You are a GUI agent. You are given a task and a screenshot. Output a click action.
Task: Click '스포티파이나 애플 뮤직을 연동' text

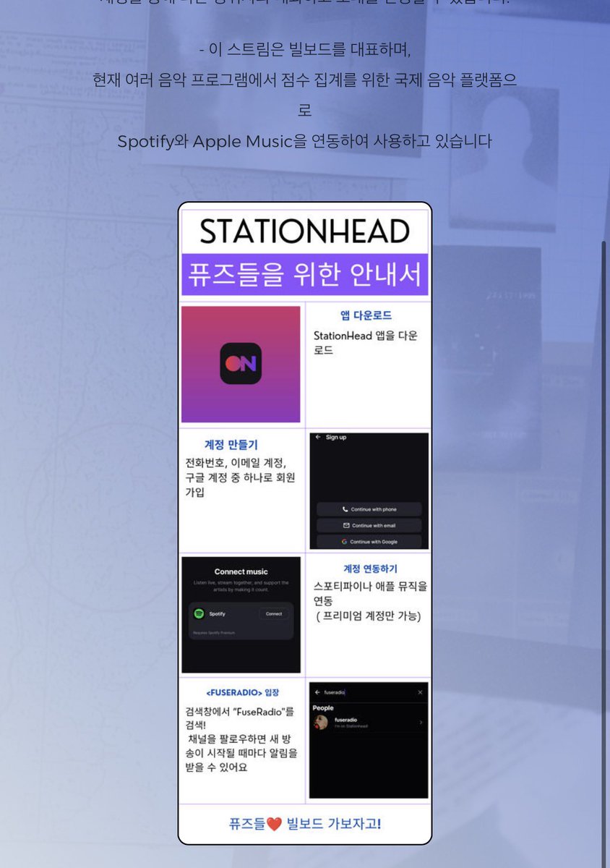point(370,593)
